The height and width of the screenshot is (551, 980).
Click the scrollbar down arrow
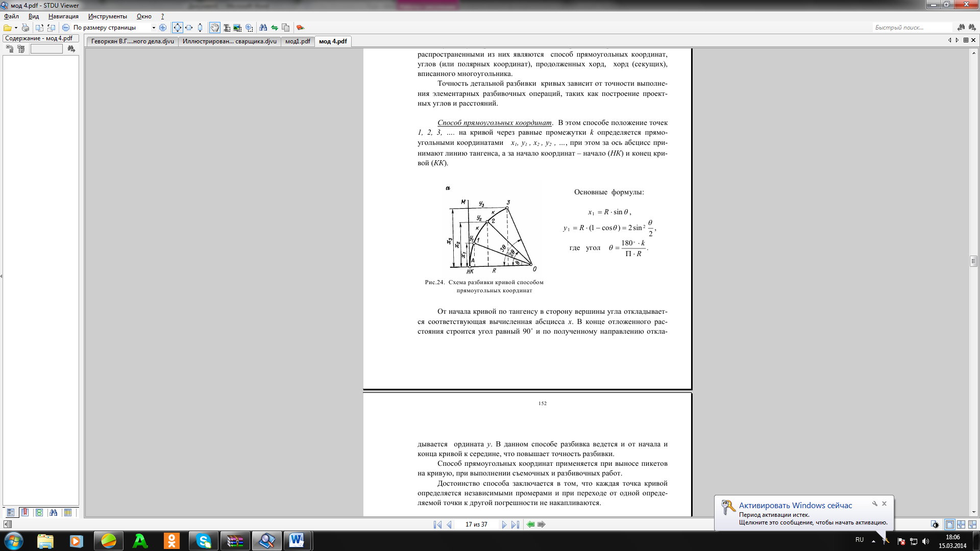click(973, 512)
